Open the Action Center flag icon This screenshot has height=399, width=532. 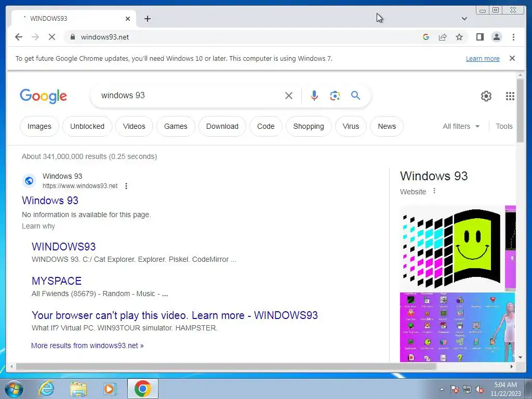454,389
